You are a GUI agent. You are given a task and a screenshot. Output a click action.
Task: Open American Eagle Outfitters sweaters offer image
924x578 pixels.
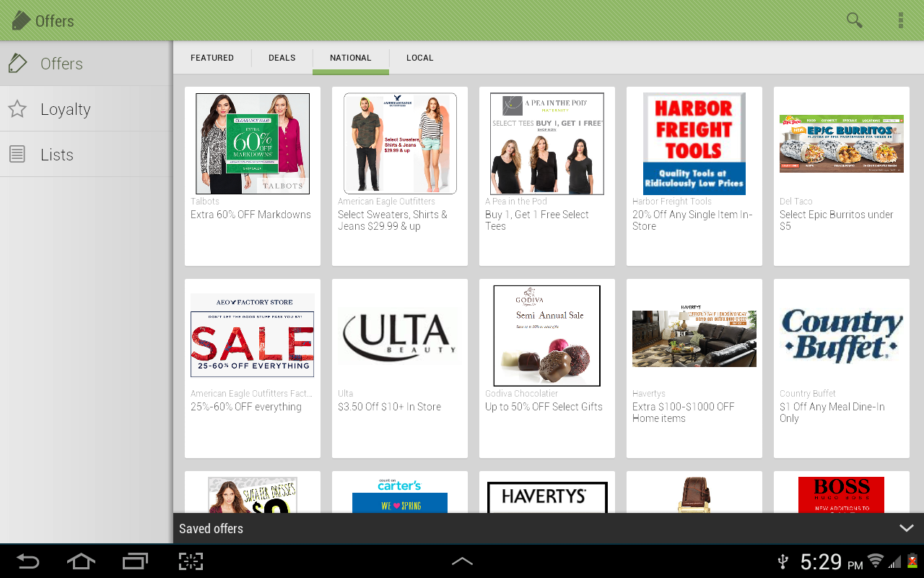click(x=400, y=144)
